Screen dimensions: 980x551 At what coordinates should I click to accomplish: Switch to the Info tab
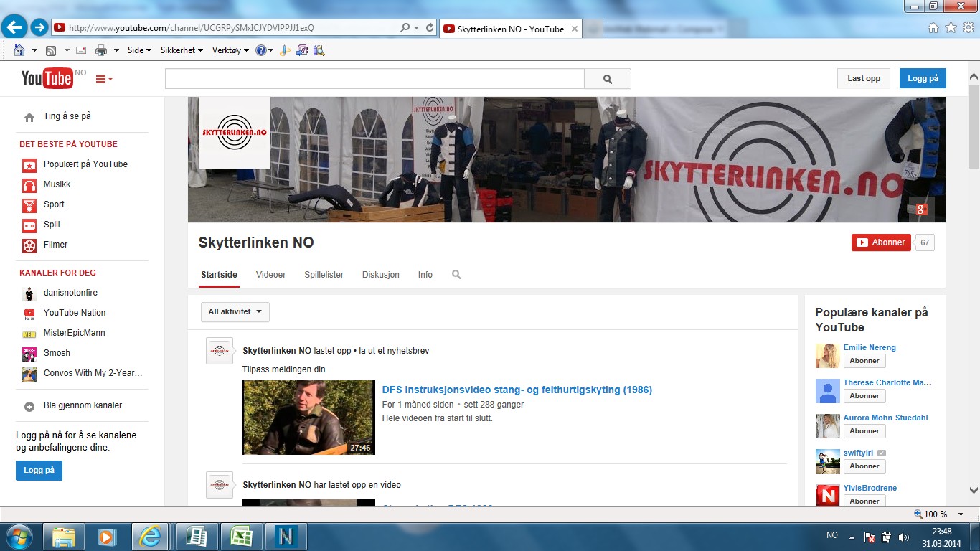[x=425, y=275]
